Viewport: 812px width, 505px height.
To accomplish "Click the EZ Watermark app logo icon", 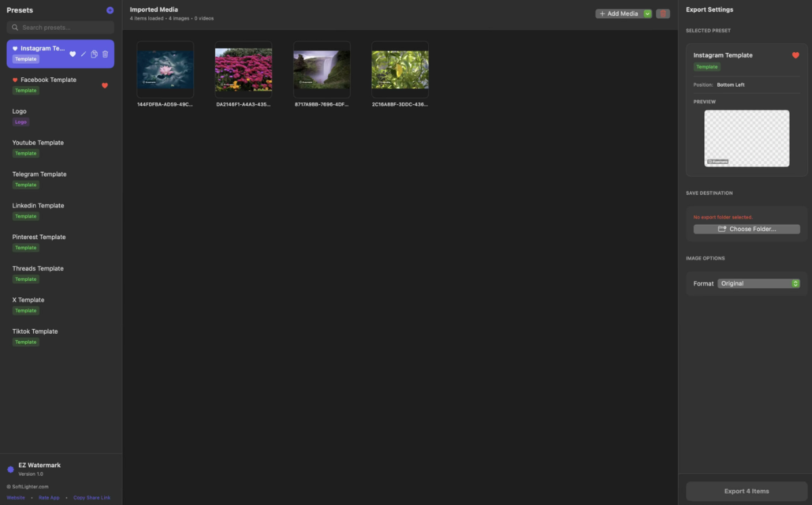I will 10,469.
